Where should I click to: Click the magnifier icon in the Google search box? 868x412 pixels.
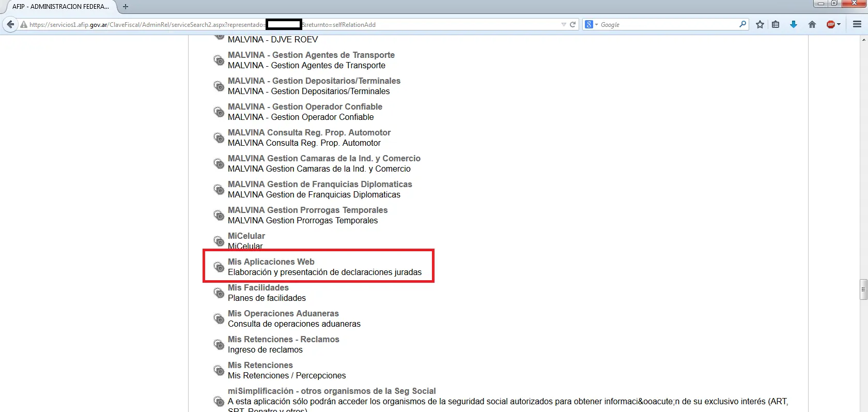click(x=743, y=24)
